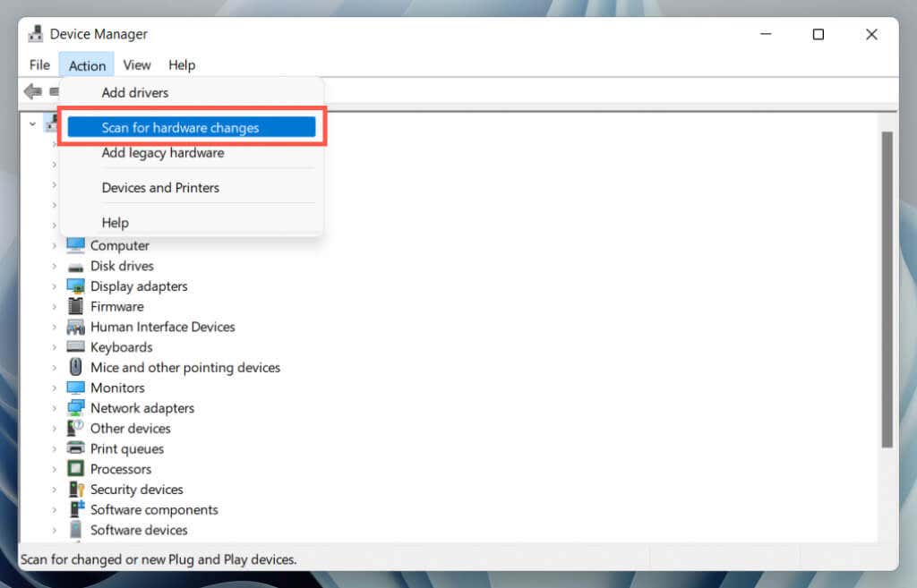Select the Keyboards label

121,347
